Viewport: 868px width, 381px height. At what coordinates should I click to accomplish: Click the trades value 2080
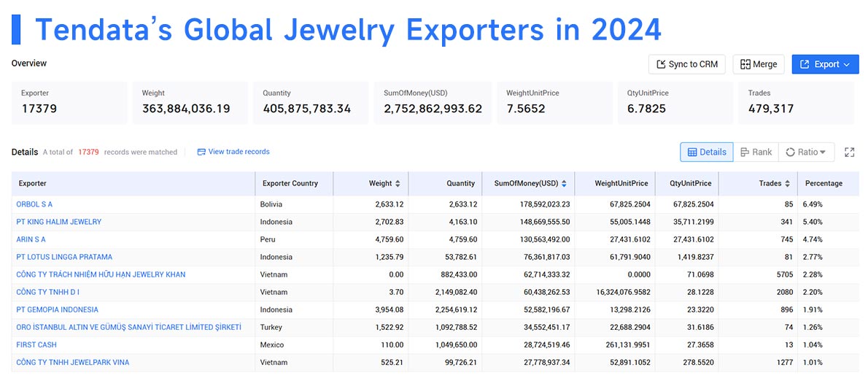pos(784,293)
